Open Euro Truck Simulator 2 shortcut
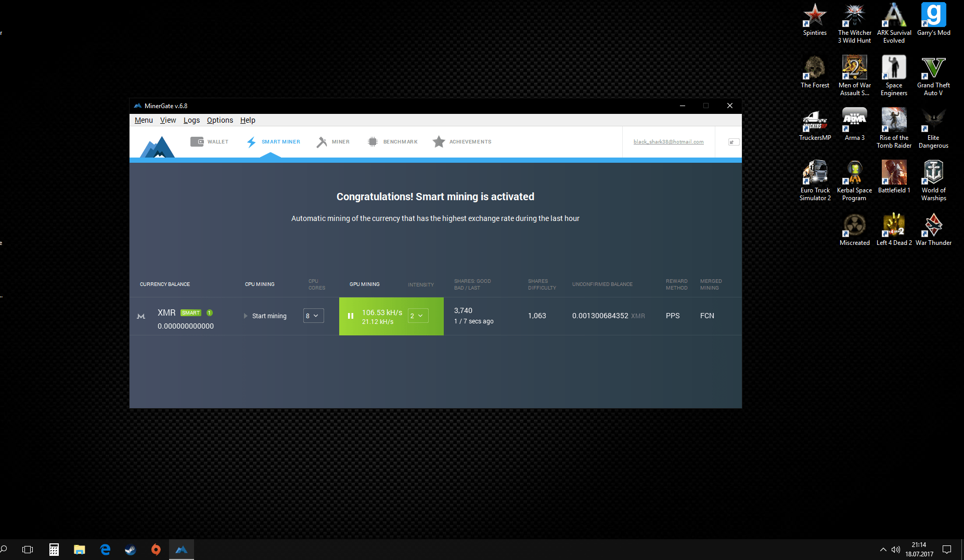 coord(815,181)
